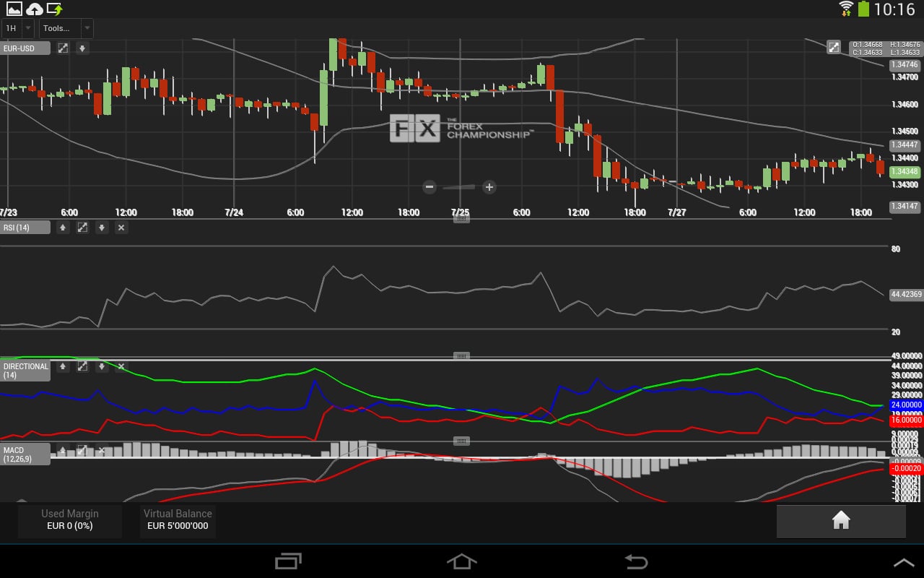The width and height of the screenshot is (924, 578).
Task: Open Android recent apps button
Action: point(288,561)
